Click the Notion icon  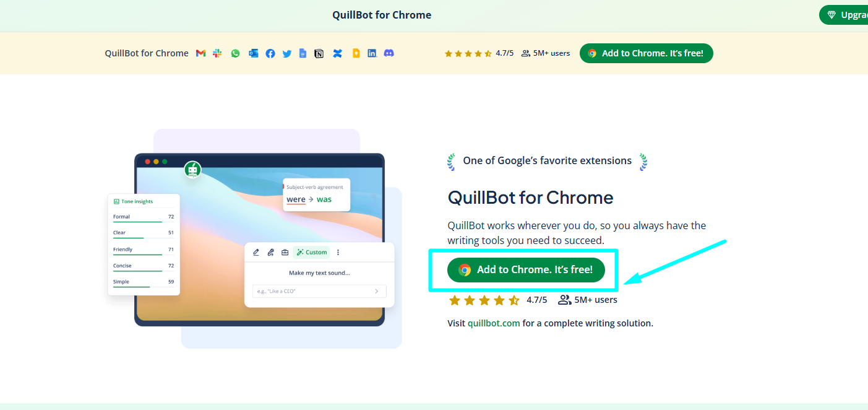pyautogui.click(x=319, y=53)
